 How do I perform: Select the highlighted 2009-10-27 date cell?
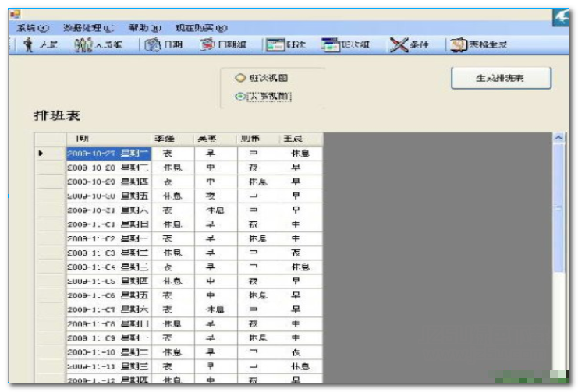tap(108, 154)
